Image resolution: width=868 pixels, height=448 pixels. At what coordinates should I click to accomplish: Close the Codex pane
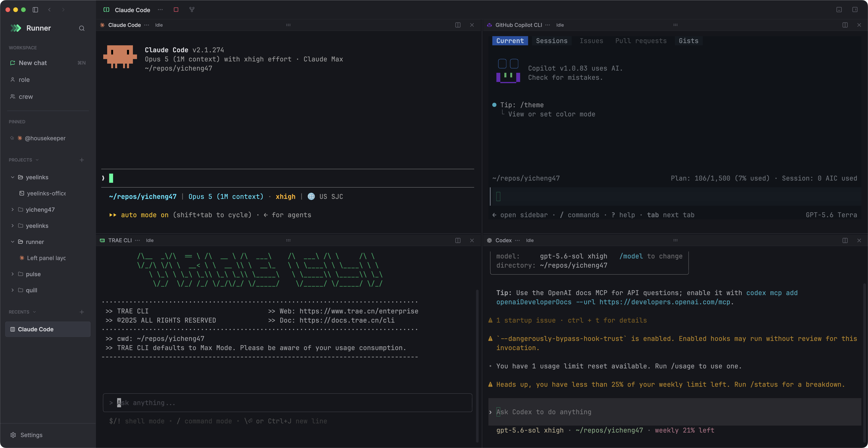pyautogui.click(x=859, y=240)
